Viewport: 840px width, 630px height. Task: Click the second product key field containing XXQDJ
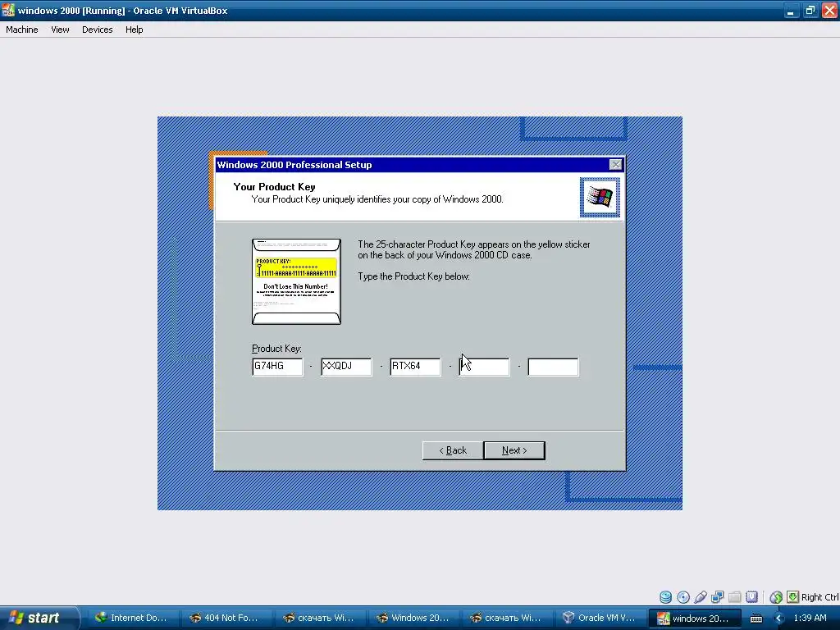(x=346, y=367)
